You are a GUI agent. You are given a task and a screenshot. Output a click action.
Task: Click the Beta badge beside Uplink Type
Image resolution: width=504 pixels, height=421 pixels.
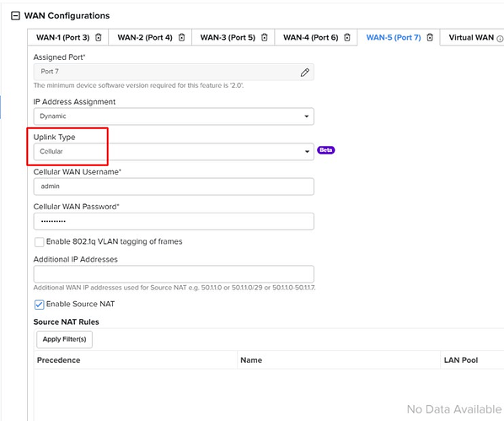326,150
